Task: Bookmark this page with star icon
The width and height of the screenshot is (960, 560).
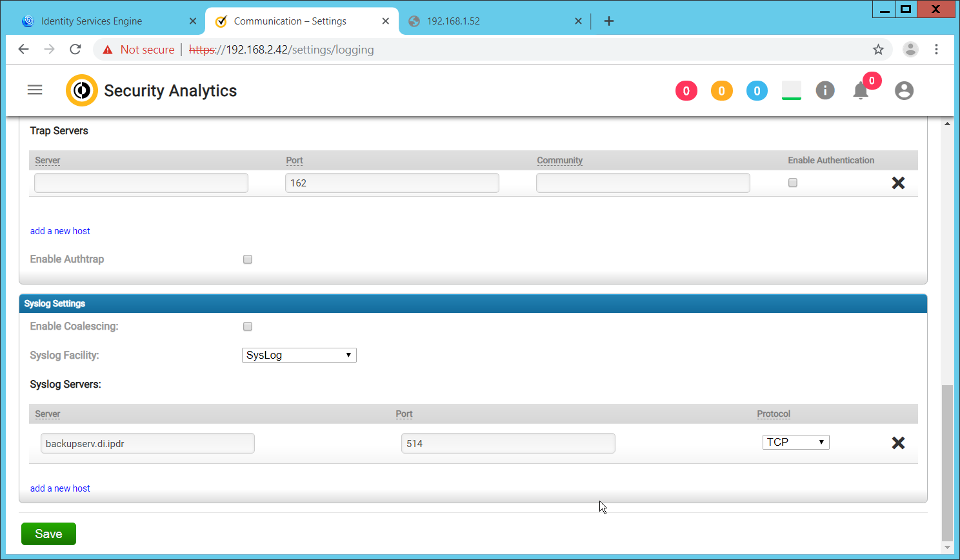Action: pyautogui.click(x=878, y=50)
